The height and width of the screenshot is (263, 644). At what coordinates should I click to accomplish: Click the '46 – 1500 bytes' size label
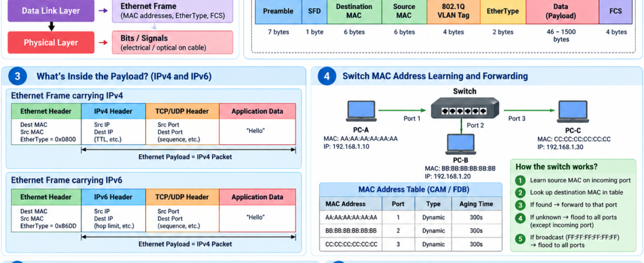click(561, 36)
